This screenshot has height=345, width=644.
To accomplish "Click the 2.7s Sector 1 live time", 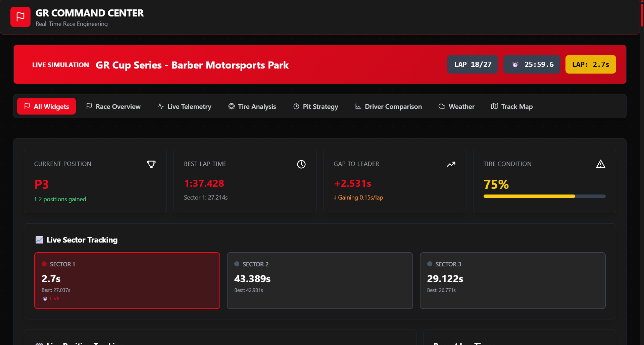I will pos(51,279).
